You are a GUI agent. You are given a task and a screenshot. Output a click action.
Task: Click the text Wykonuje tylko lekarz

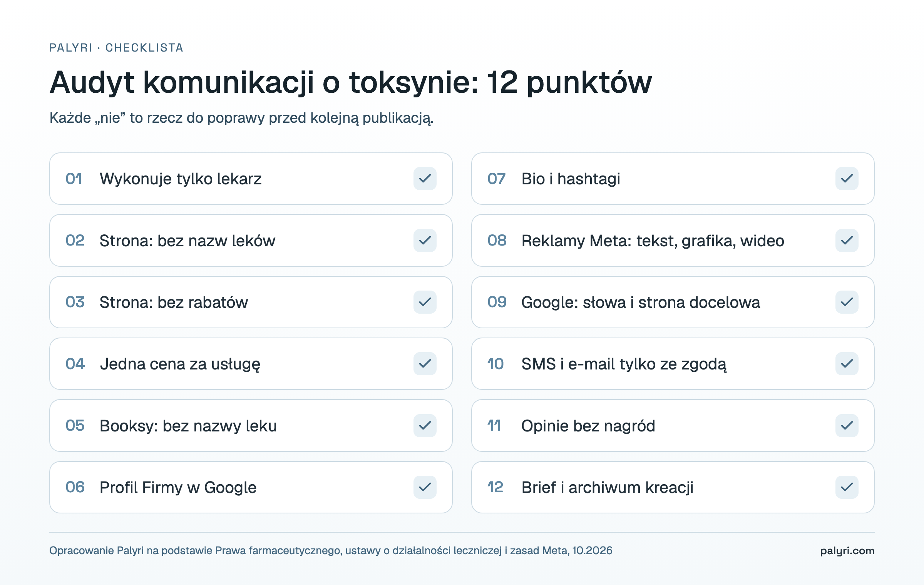(181, 179)
